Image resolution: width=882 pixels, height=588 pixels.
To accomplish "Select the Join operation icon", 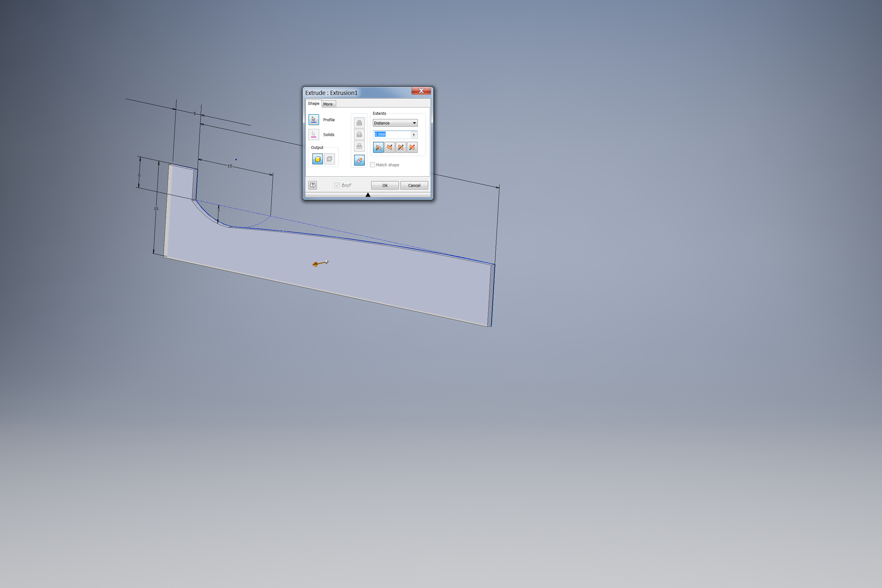I will [x=359, y=123].
